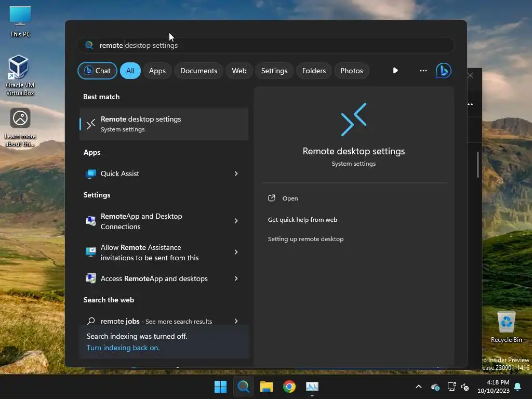Open This PC desktop icon
Screen dimensions: 532x399
pos(20,21)
